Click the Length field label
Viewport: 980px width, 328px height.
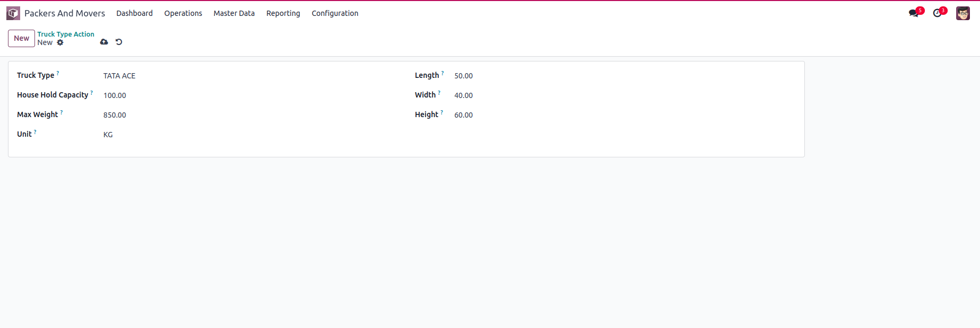[x=427, y=75]
